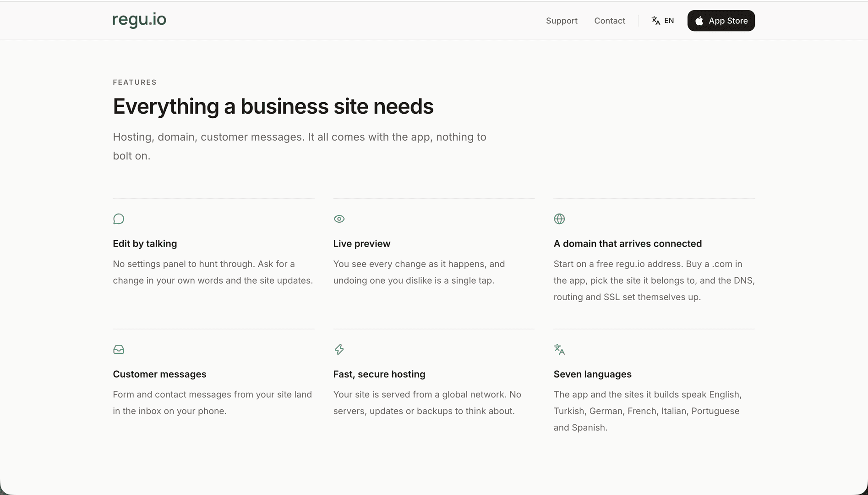Click the speech bubble icon above Edit by talking
Image resolution: width=868 pixels, height=495 pixels.
click(x=119, y=219)
